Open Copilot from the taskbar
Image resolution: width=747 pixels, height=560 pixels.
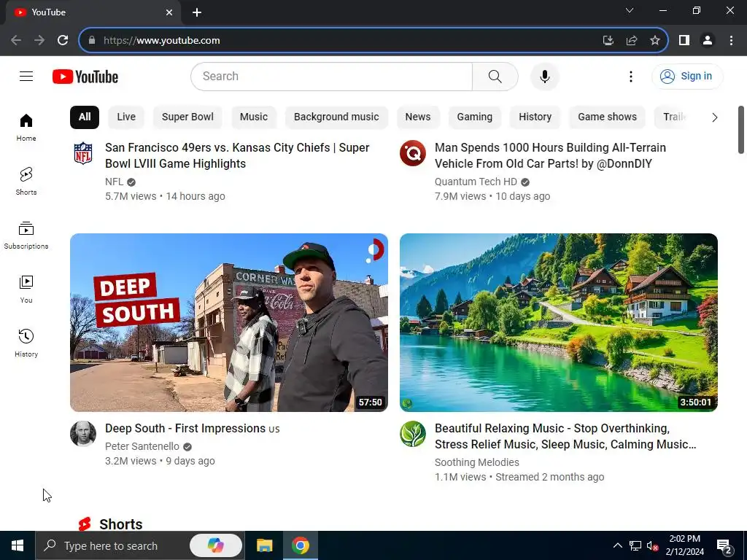(216, 545)
